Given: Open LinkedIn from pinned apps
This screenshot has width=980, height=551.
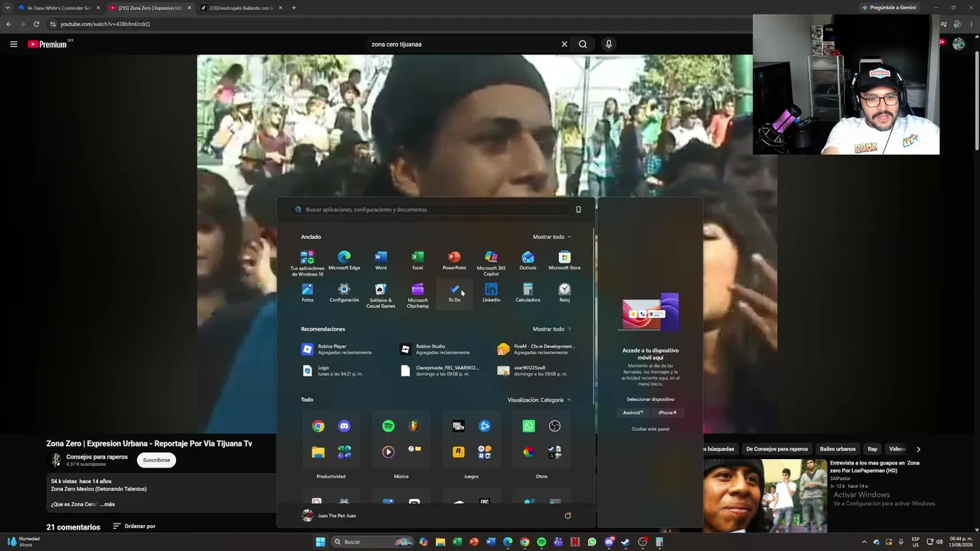Looking at the screenshot, I should pyautogui.click(x=491, y=292).
